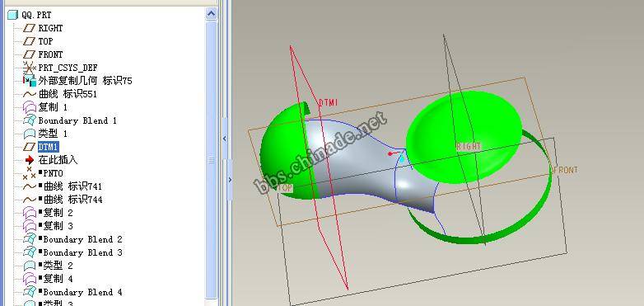The image size is (644, 306).
Task: Select Boundary Blend 3 in model tree
Action: click(82, 252)
